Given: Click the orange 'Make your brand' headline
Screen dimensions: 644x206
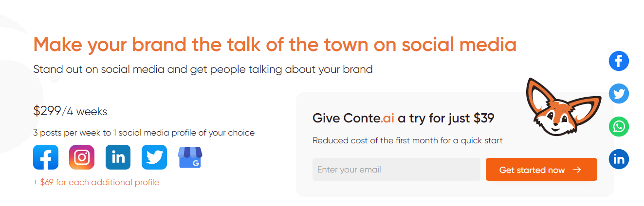Looking at the screenshot, I should (x=275, y=45).
